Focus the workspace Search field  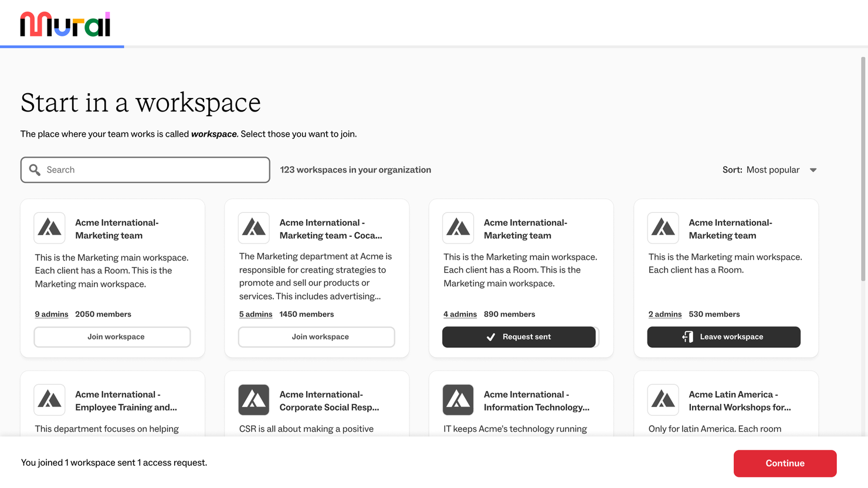point(145,170)
